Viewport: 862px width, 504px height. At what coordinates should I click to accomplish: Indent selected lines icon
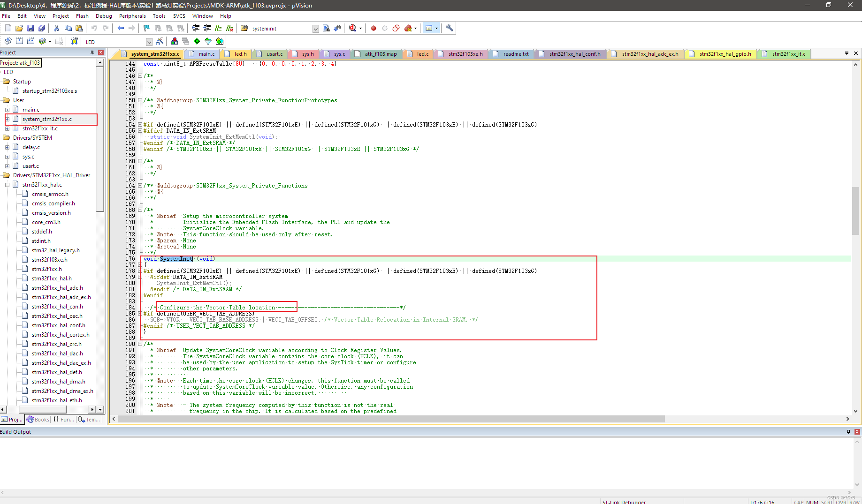tap(196, 28)
